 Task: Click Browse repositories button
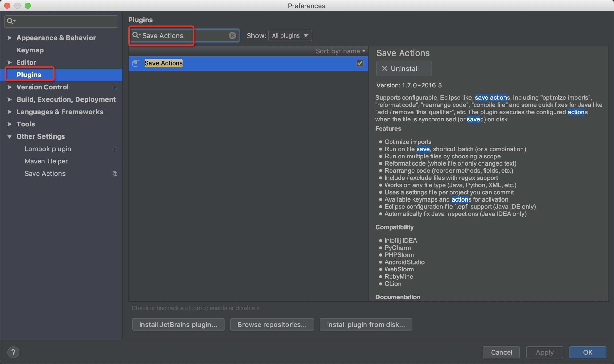pos(272,324)
